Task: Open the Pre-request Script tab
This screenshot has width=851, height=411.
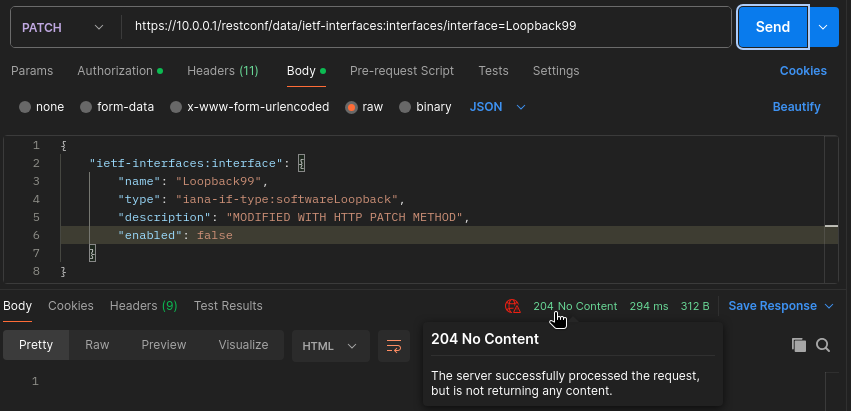Action: (402, 71)
